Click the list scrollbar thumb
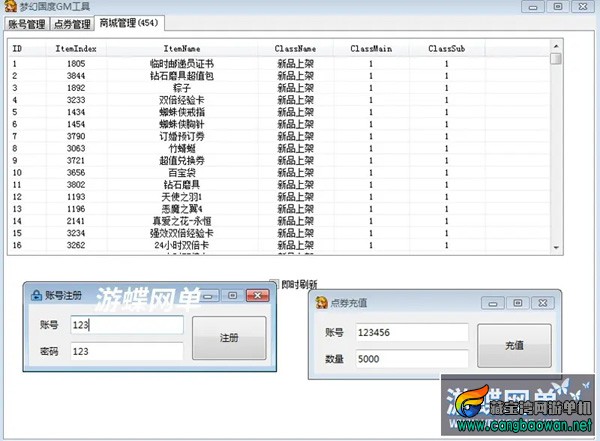 pos(556,59)
